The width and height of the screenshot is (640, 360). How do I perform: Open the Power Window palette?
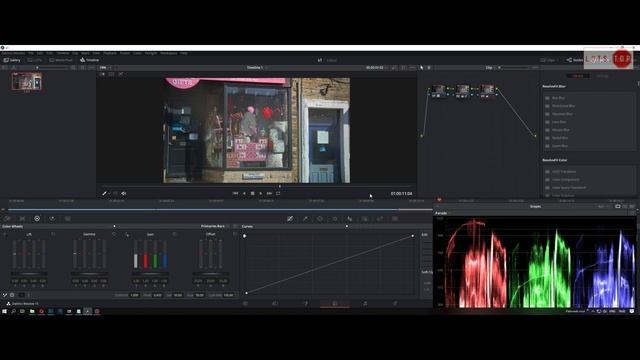point(320,219)
